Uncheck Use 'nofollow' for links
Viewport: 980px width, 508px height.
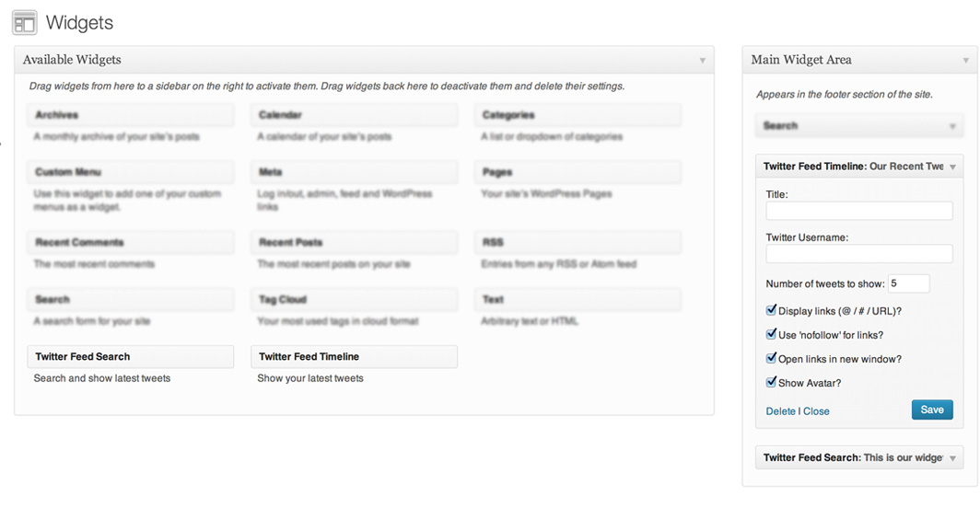(771, 334)
